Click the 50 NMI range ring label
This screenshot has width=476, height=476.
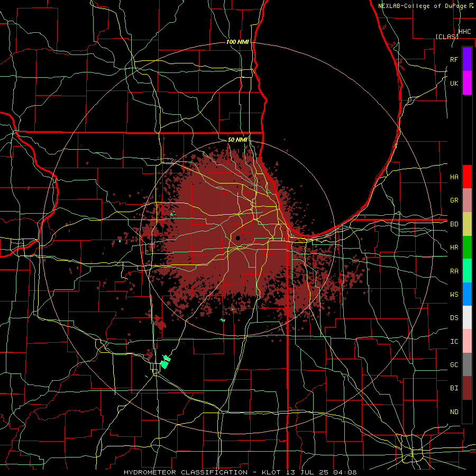[237, 140]
